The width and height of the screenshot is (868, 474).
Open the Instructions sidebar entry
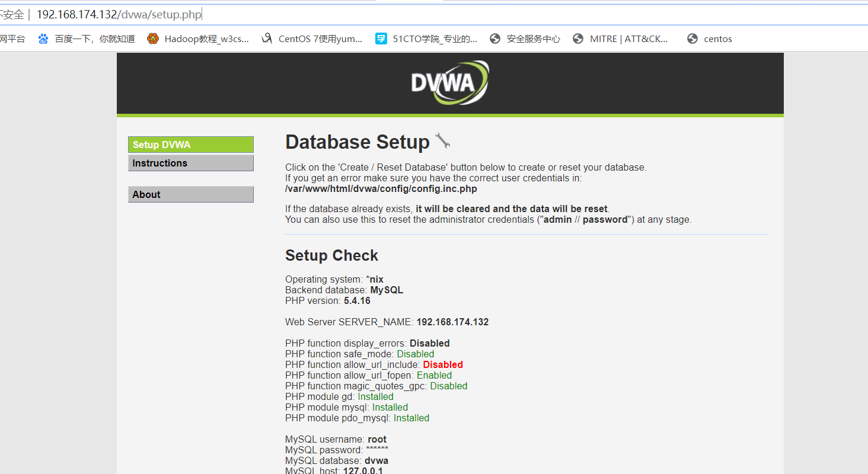(x=191, y=163)
